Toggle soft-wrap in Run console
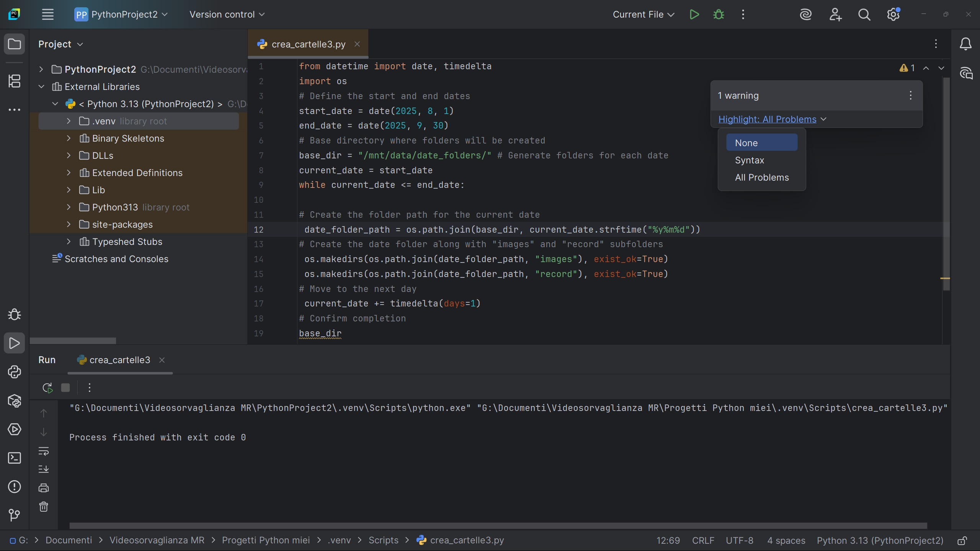This screenshot has width=980, height=551. tap(44, 451)
